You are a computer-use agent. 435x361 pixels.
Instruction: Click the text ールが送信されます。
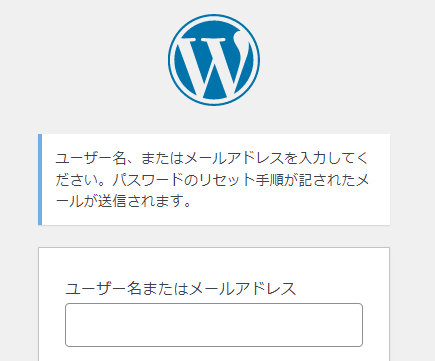tap(124, 201)
